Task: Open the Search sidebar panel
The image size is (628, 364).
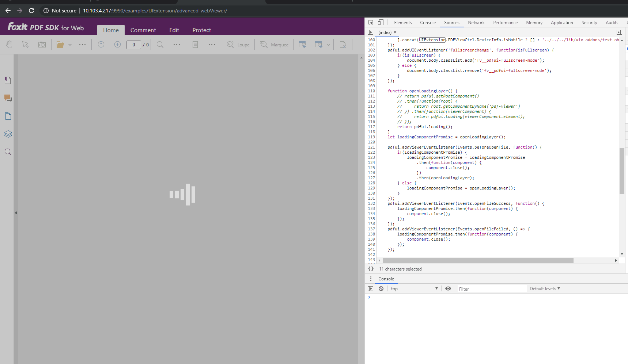Action: [8, 152]
